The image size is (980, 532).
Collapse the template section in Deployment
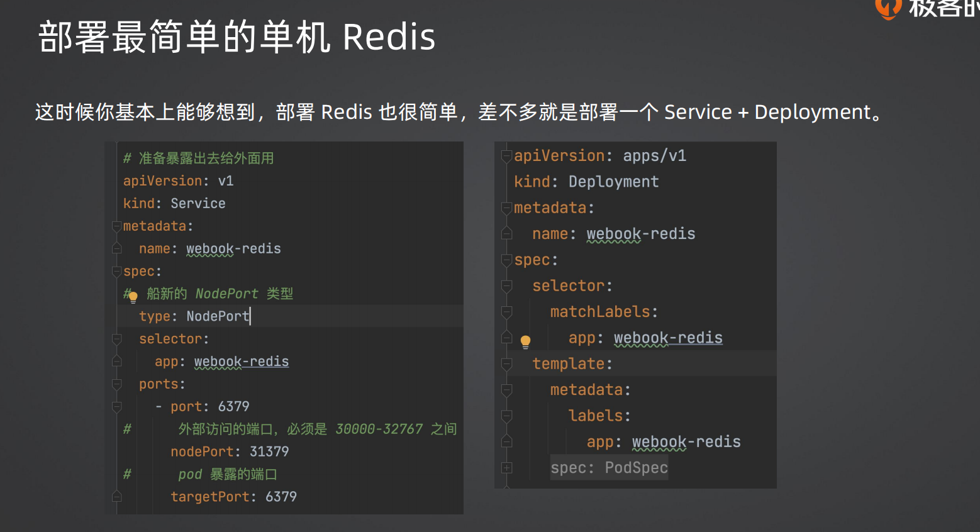pyautogui.click(x=506, y=364)
